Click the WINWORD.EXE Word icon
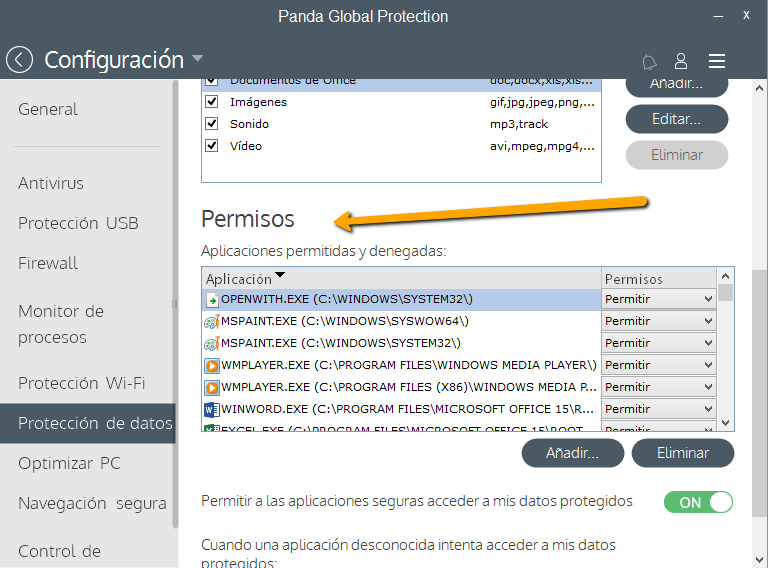768x568 pixels. pos(212,409)
